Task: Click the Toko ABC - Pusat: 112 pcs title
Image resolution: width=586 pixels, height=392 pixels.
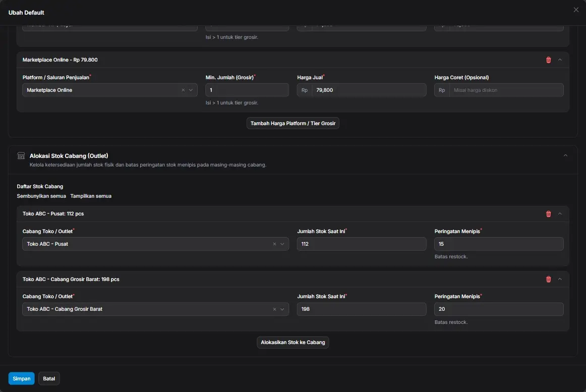Action: (53, 214)
